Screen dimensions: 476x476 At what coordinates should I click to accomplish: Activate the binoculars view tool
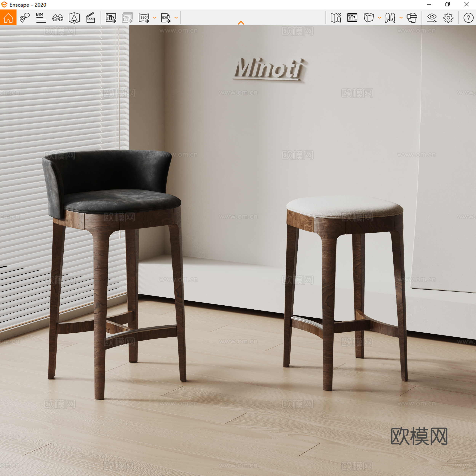[x=58, y=18]
